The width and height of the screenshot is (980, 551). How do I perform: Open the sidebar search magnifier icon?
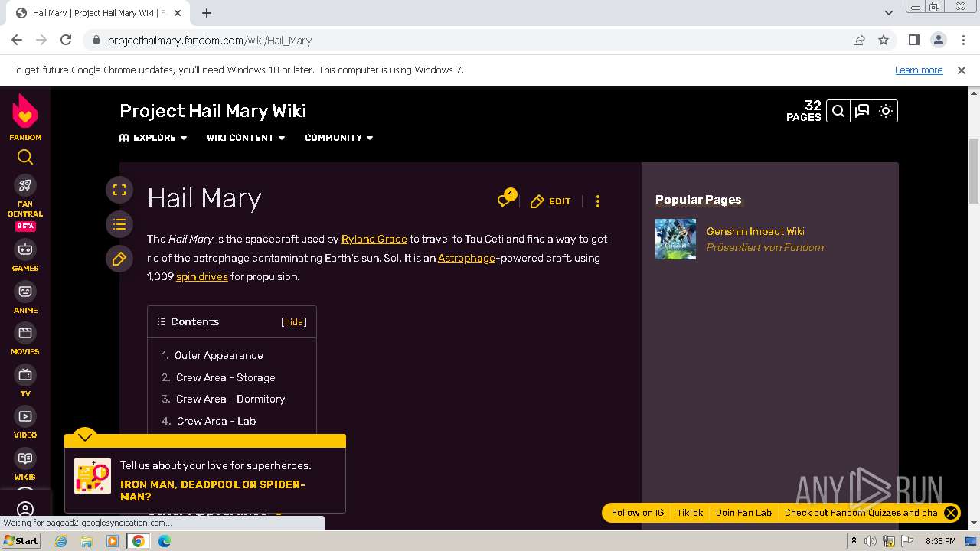[25, 158]
